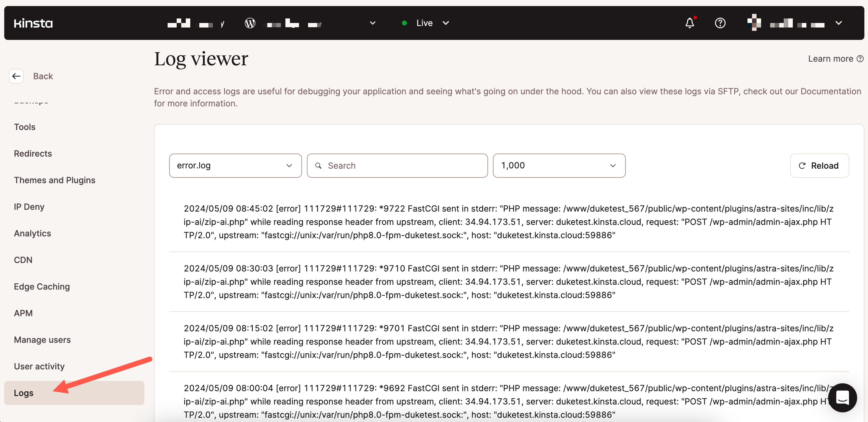Click the user avatar in header
Image resolution: width=868 pixels, height=422 pixels.
754,23
